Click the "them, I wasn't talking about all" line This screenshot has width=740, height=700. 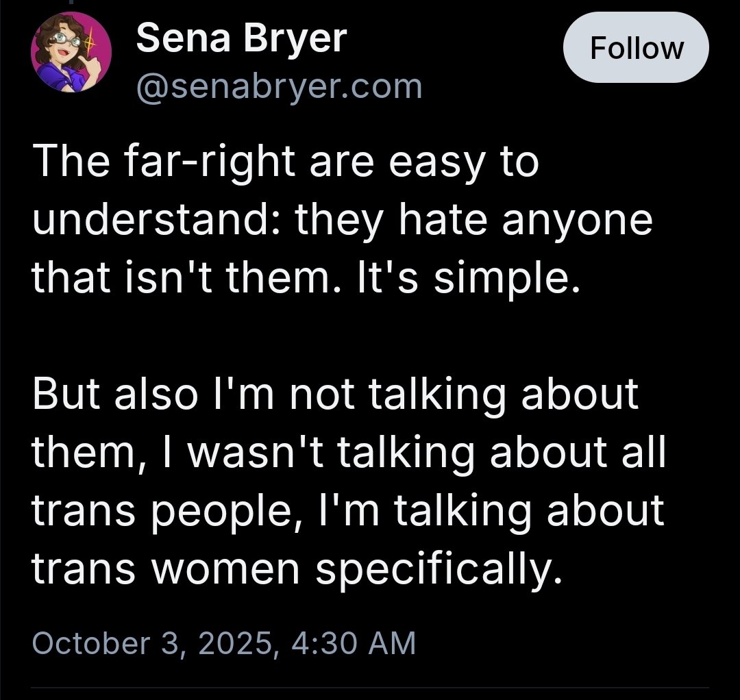click(348, 452)
